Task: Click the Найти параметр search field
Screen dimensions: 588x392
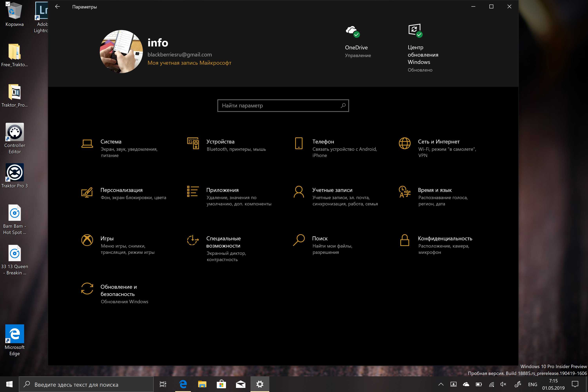Action: (283, 105)
